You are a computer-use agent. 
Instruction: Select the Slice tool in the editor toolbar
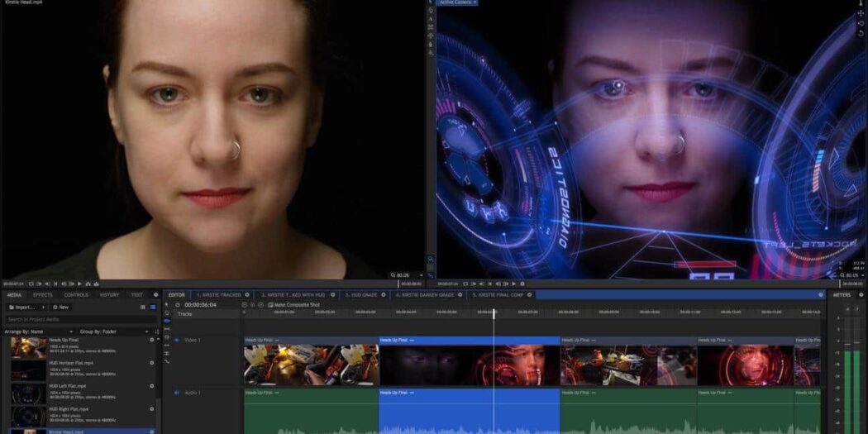pyautogui.click(x=167, y=321)
